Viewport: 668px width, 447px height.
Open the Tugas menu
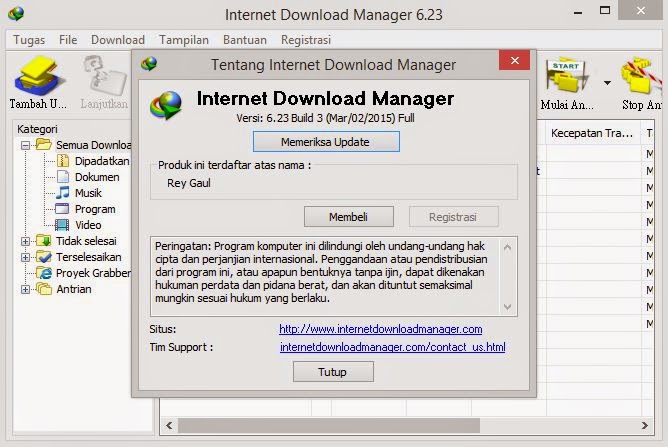click(x=29, y=40)
